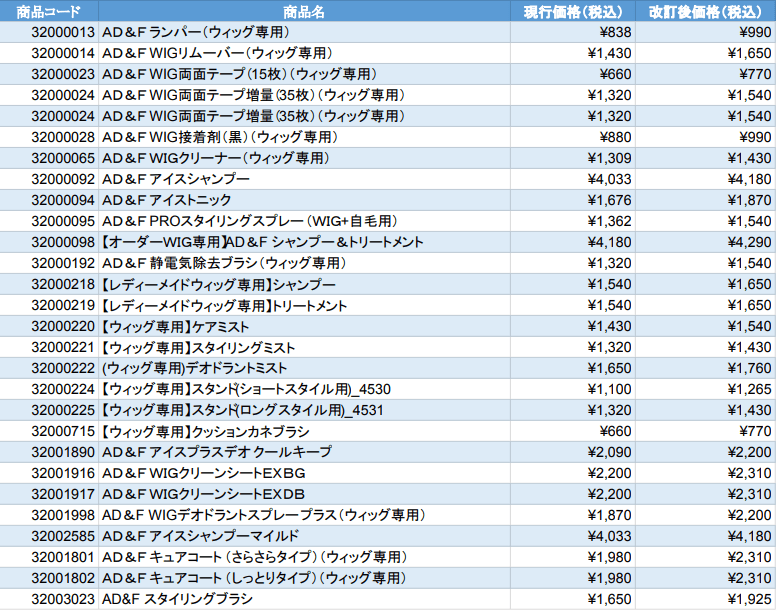
Task: Select the AD&F アイストニック name cell
Action: click(304, 200)
